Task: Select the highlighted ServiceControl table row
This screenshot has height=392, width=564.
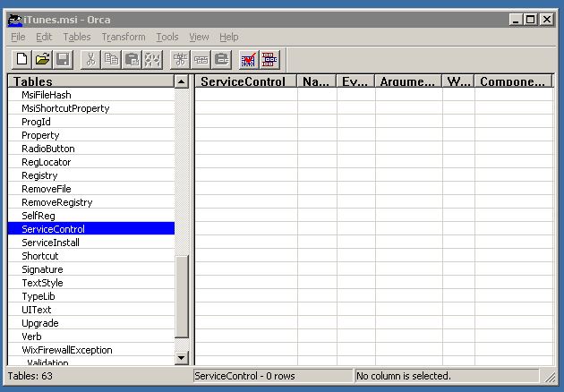Action: pyautogui.click(x=91, y=229)
